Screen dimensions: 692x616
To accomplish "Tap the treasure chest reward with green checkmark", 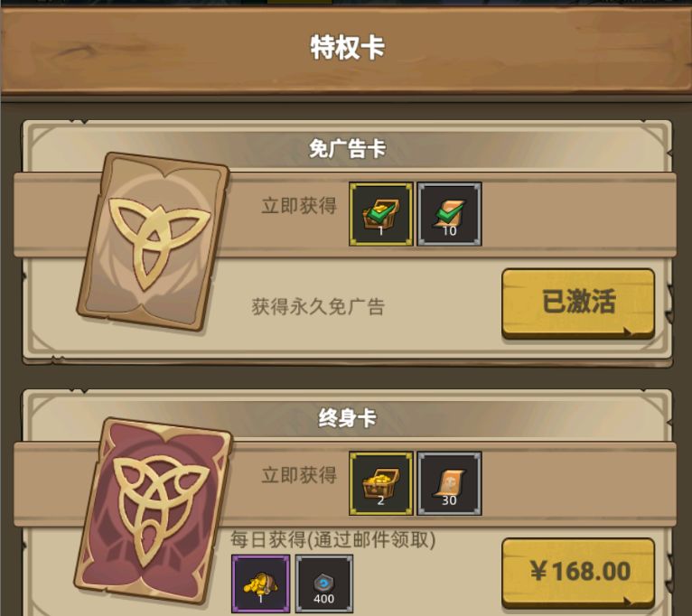I will [x=381, y=214].
